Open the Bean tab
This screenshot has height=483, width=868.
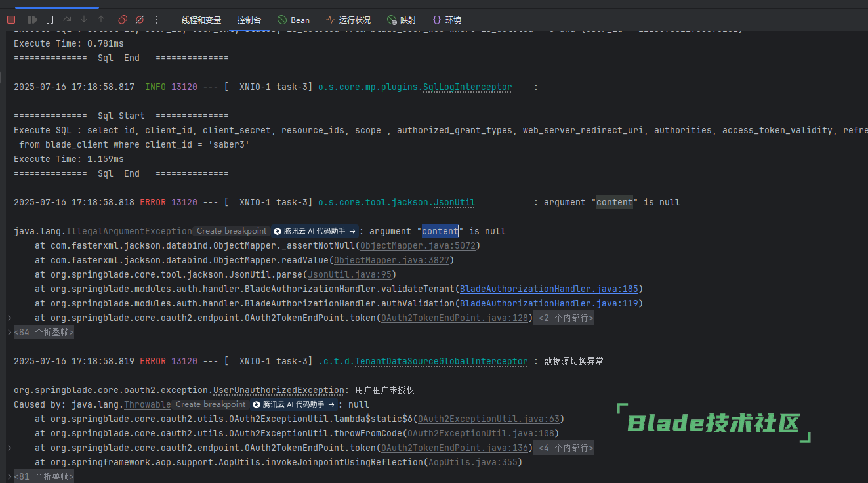pos(293,20)
